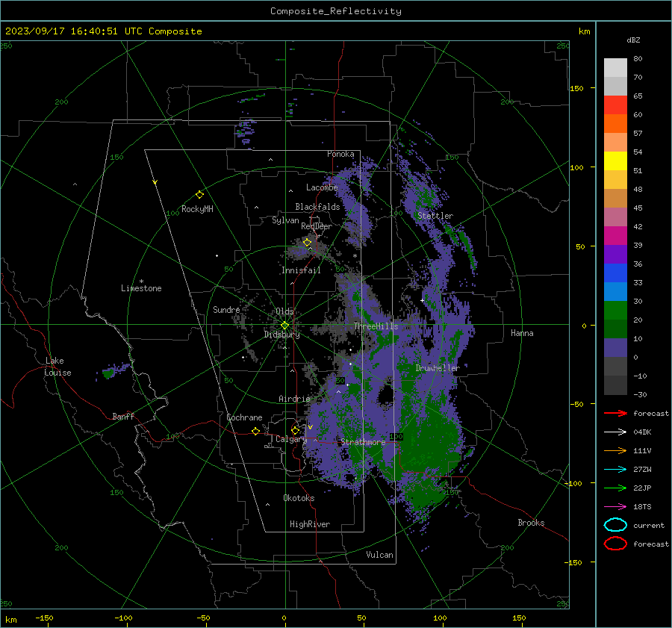The image size is (672, 628).
Task: Click the 100 y-axis tick label on right
Action: click(x=576, y=167)
